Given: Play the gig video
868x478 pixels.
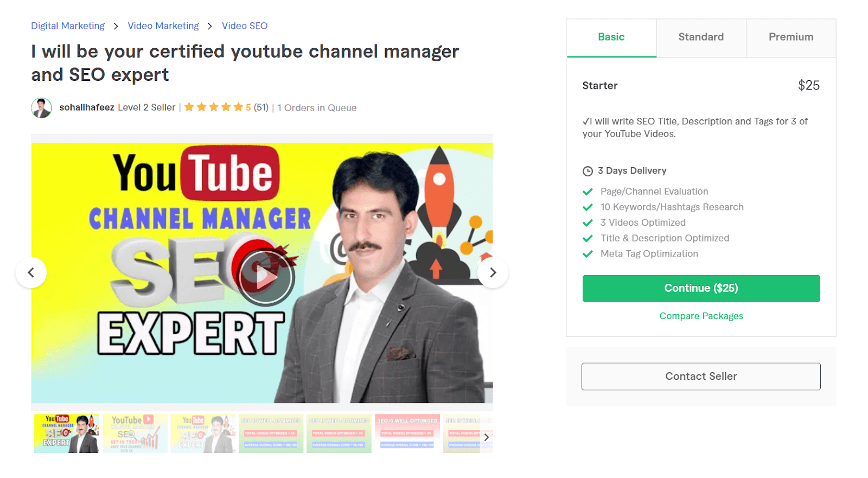Looking at the screenshot, I should click(x=266, y=277).
